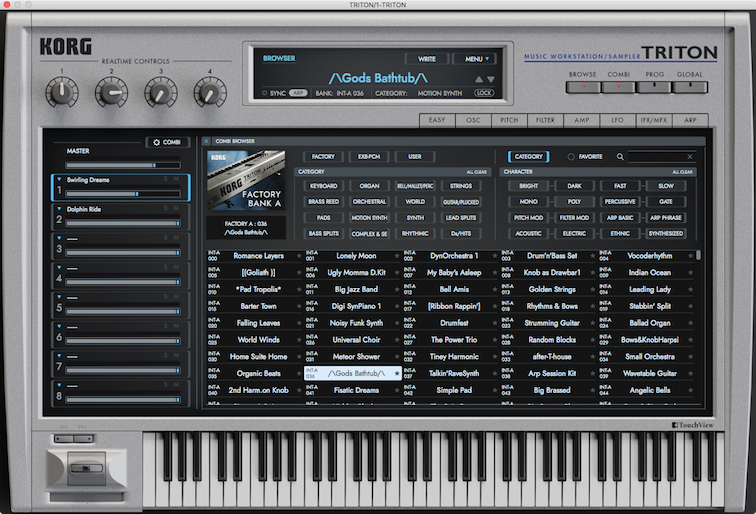Step to previous program with up arrow
This screenshot has height=514, width=756.
point(479,79)
